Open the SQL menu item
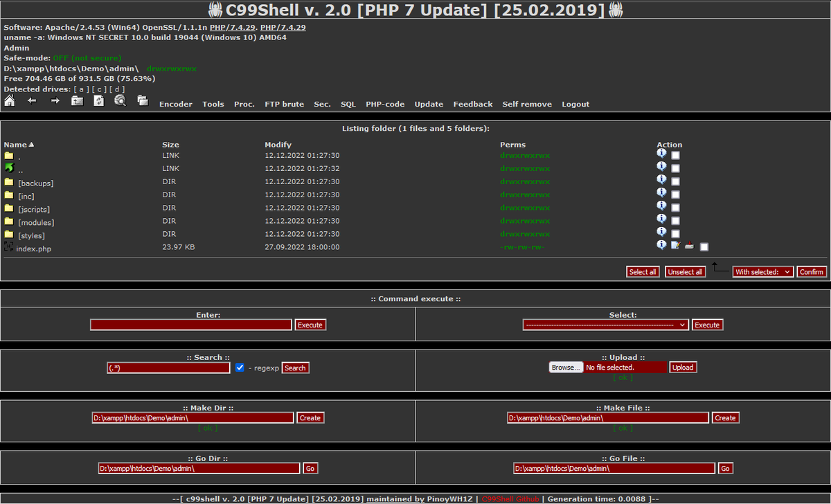 [x=348, y=104]
